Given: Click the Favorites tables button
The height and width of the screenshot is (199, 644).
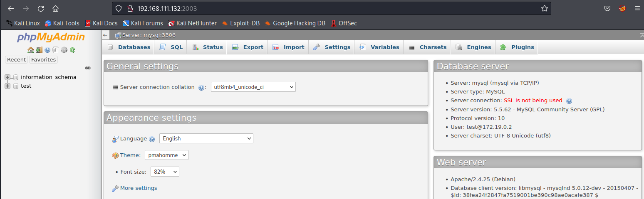Looking at the screenshot, I should (43, 60).
